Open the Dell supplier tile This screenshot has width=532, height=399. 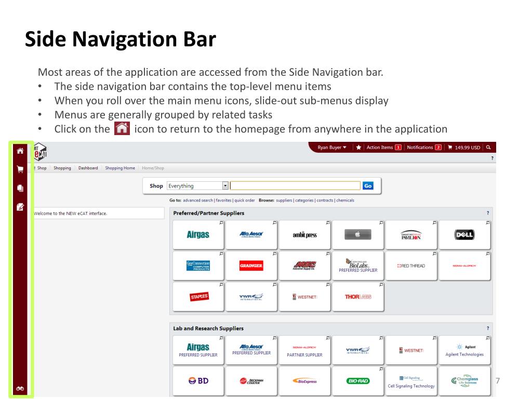tap(464, 235)
